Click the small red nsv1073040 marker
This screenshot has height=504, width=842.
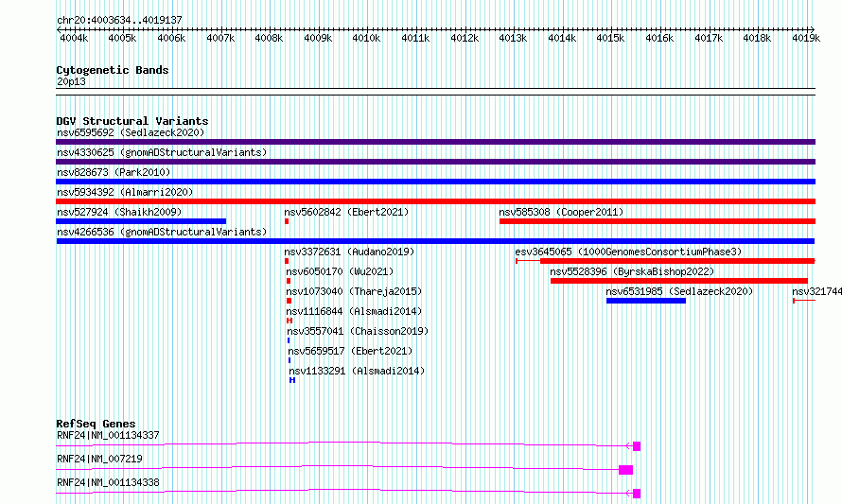pyautogui.click(x=289, y=301)
